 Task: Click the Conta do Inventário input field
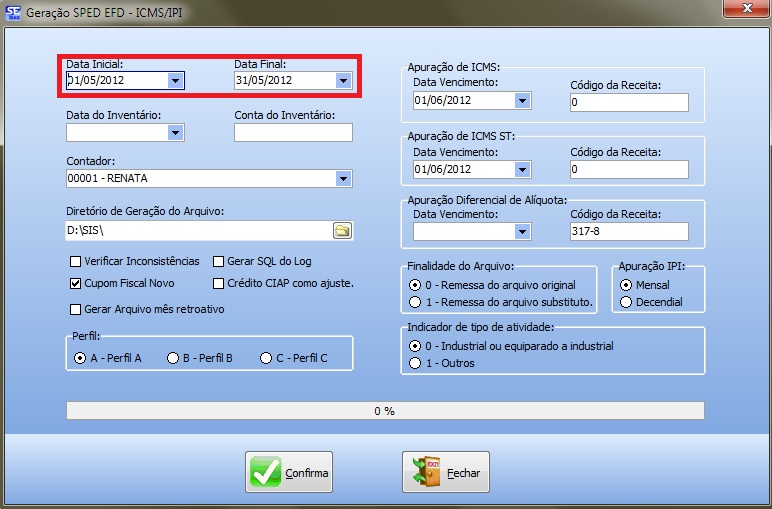293,131
